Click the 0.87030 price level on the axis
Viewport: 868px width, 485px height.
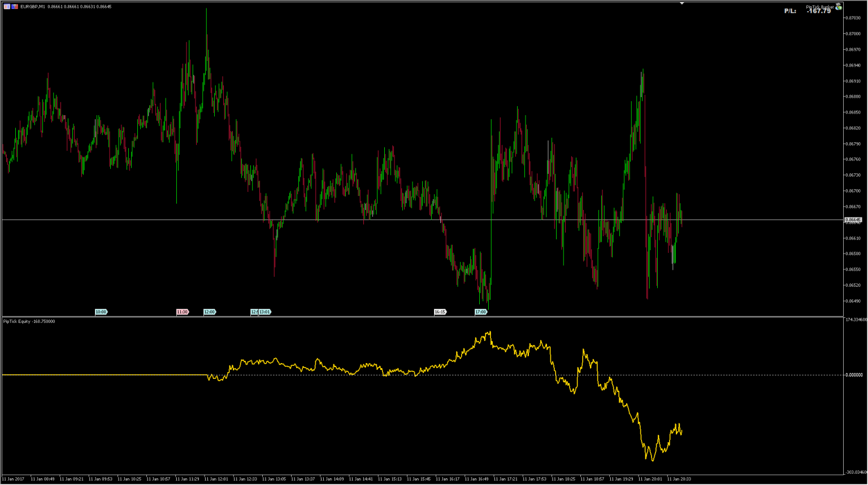853,18
